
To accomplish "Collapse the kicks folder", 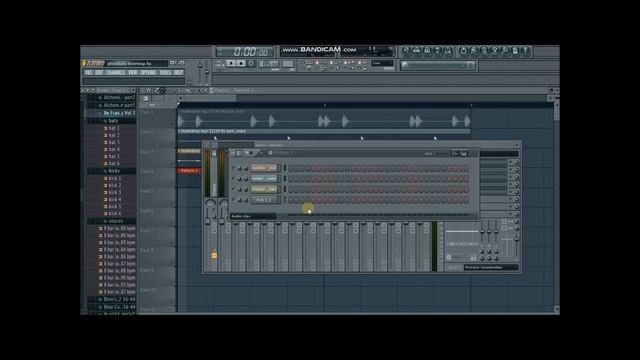I will [113, 171].
